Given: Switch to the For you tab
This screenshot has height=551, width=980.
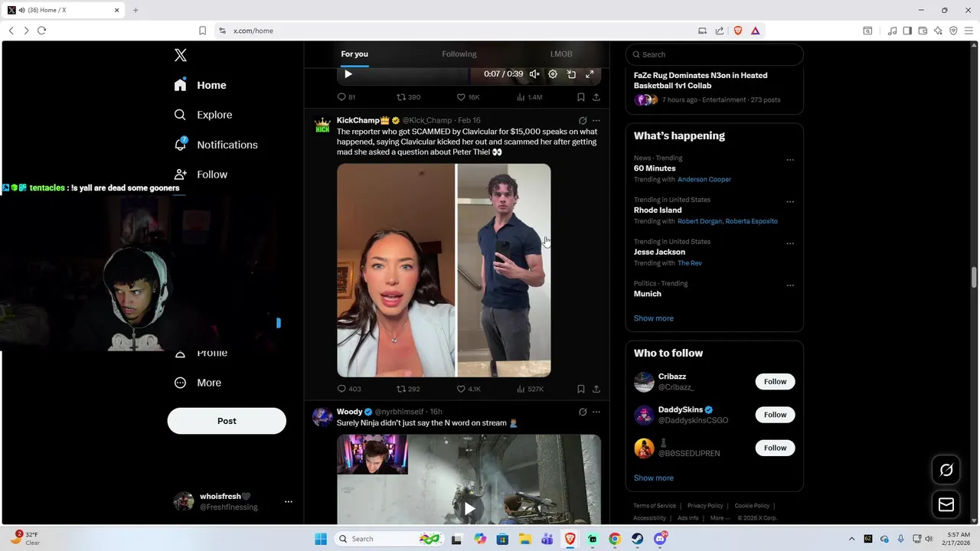Looking at the screenshot, I should pyautogui.click(x=354, y=54).
